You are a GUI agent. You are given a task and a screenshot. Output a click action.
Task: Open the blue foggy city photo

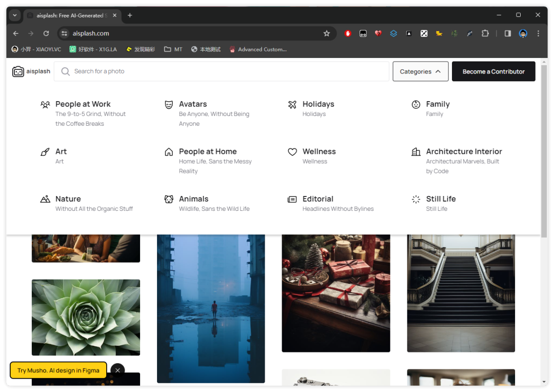(x=211, y=308)
